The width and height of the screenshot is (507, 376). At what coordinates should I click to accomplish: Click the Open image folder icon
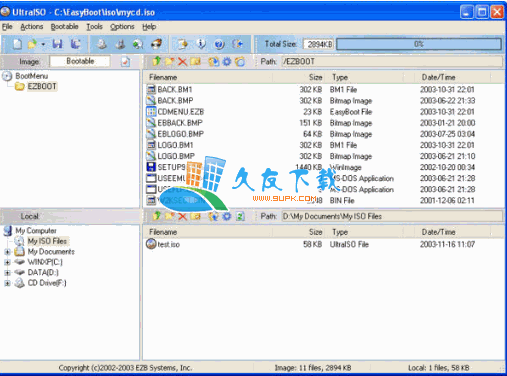32,44
